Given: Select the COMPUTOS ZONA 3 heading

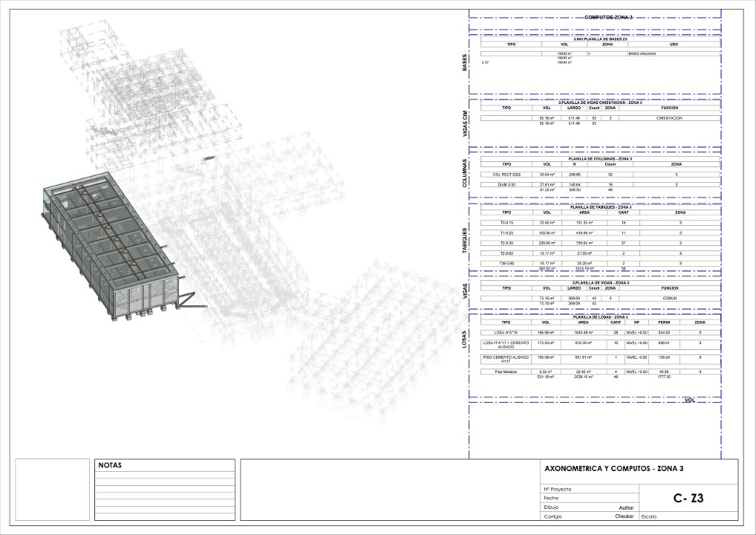Looking at the screenshot, I should [608, 16].
